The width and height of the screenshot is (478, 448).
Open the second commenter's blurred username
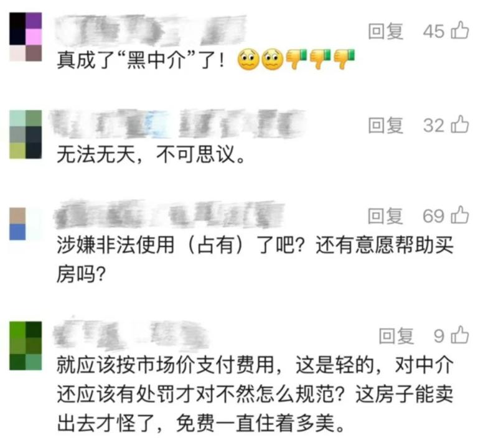tap(177, 123)
